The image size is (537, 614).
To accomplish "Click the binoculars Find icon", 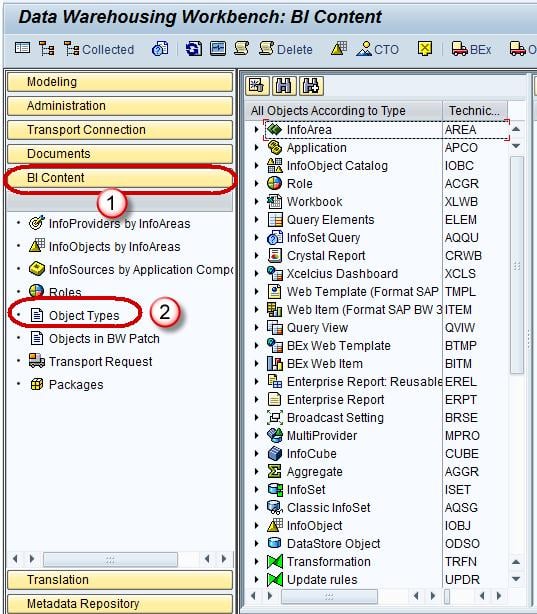I will coord(284,86).
